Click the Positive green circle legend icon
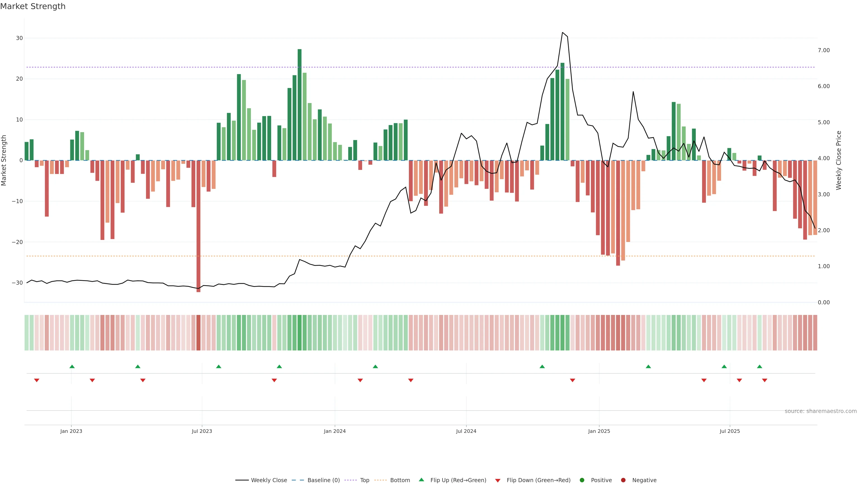Screen dimensions: 868x488 point(582,480)
